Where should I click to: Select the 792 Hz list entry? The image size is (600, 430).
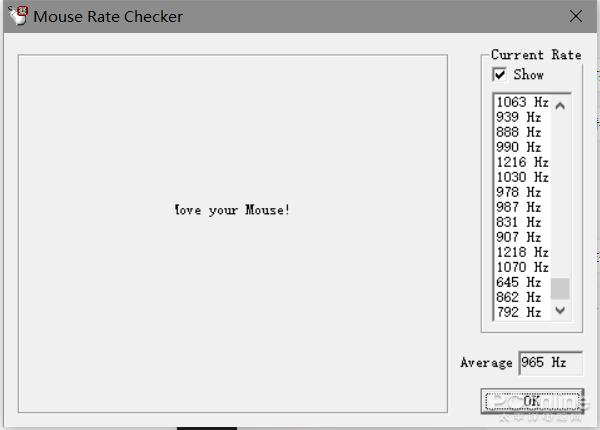coord(523,312)
